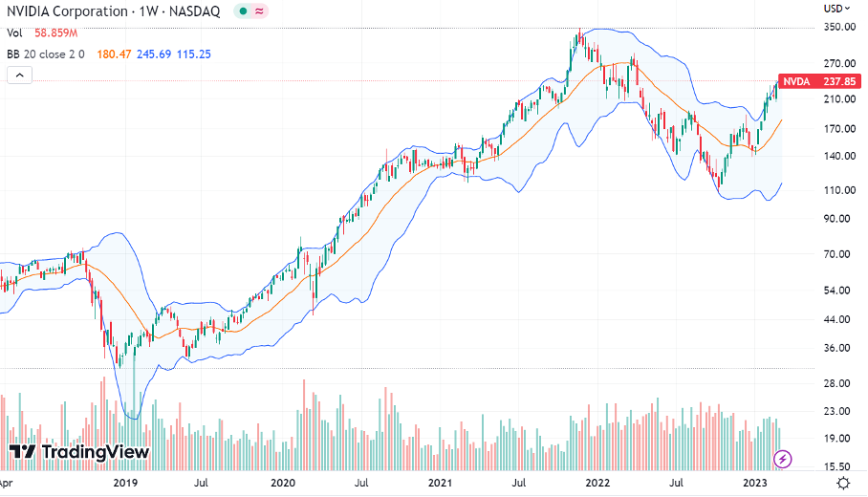Click the 2020 label on time axis
This screenshot has width=868, height=497.
pyautogui.click(x=284, y=485)
